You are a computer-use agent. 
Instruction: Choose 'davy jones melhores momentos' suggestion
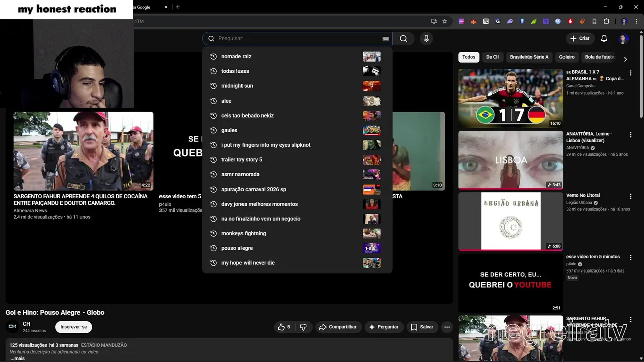point(297,204)
